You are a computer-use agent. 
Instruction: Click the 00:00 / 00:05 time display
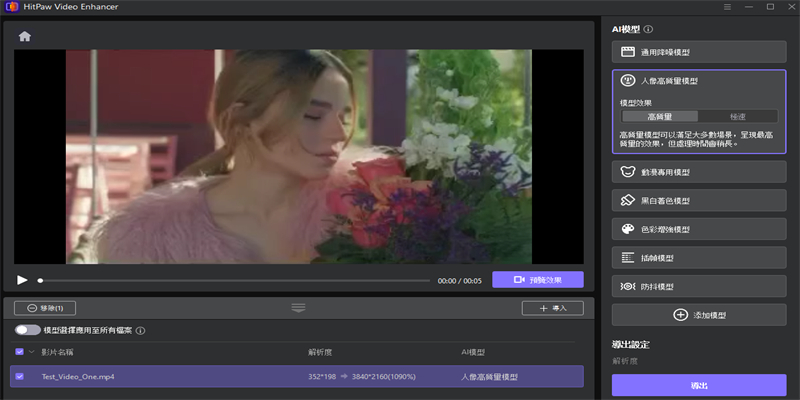pyautogui.click(x=460, y=281)
